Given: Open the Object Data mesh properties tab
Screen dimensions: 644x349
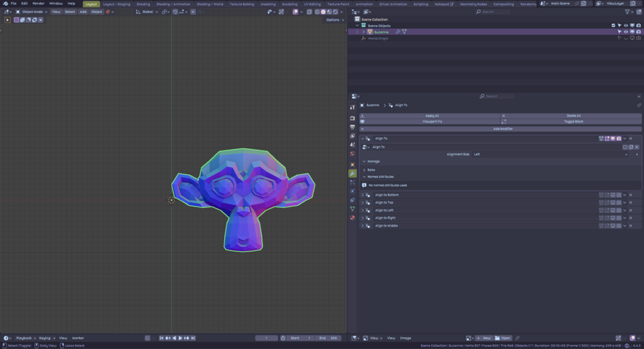Looking at the screenshot, I should pos(352,209).
